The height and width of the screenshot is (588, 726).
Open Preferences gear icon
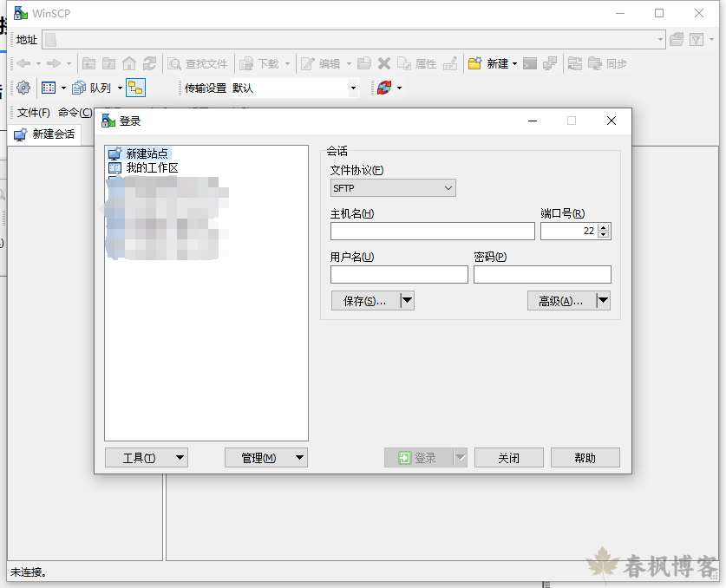point(23,88)
